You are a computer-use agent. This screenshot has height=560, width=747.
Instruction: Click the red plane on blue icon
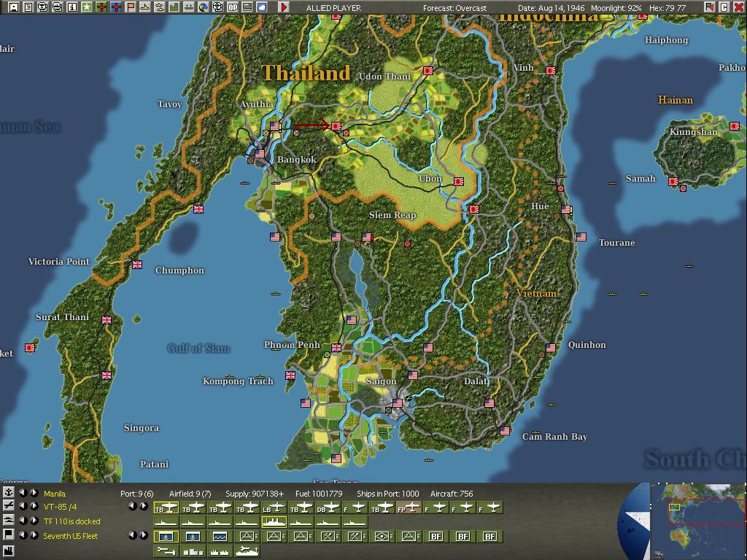pos(116,7)
